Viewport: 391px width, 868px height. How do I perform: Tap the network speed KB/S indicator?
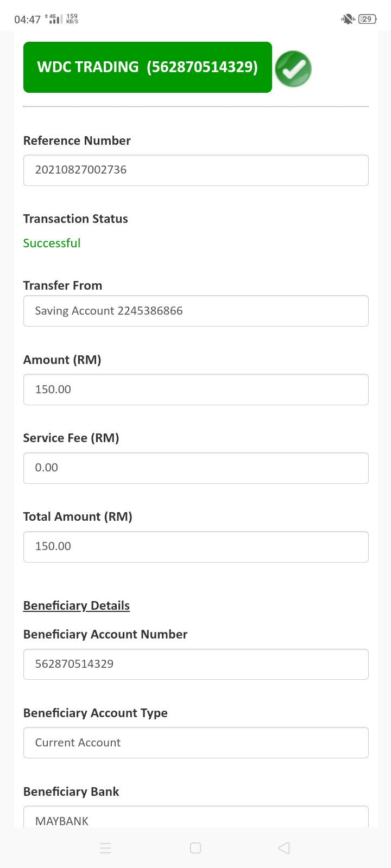pos(72,19)
